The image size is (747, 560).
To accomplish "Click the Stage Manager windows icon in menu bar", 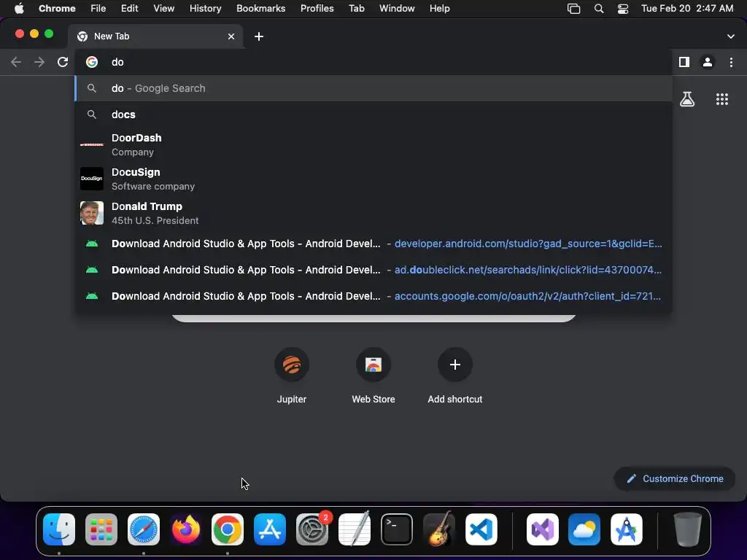I will [x=573, y=9].
